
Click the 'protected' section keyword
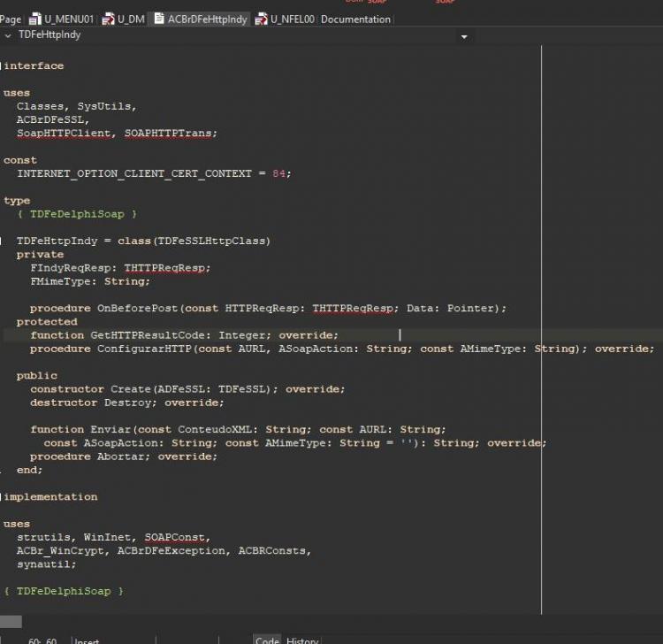tap(47, 322)
